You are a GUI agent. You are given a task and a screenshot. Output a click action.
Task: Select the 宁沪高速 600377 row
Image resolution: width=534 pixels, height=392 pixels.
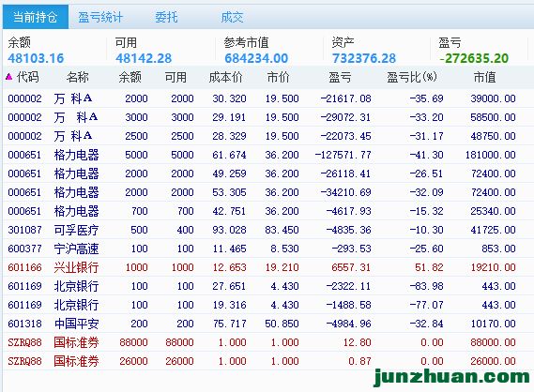pos(262,249)
